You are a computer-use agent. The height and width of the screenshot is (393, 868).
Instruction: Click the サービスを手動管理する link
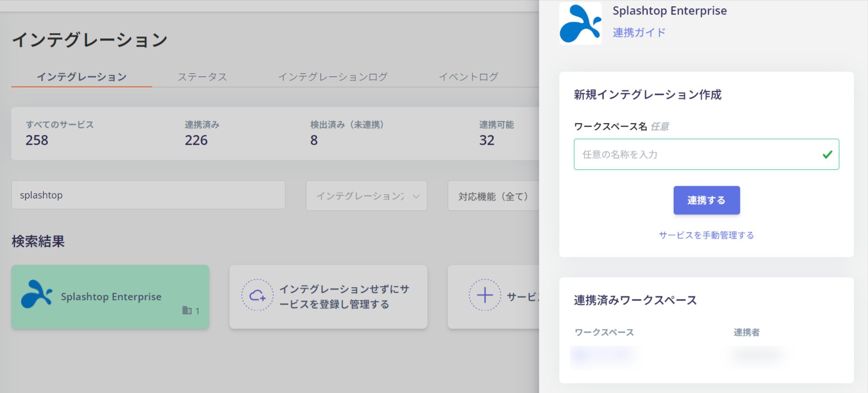point(706,235)
